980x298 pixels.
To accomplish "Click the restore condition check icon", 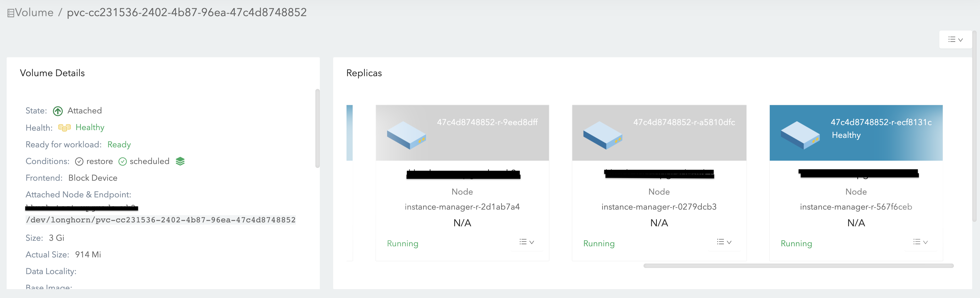I will (79, 161).
